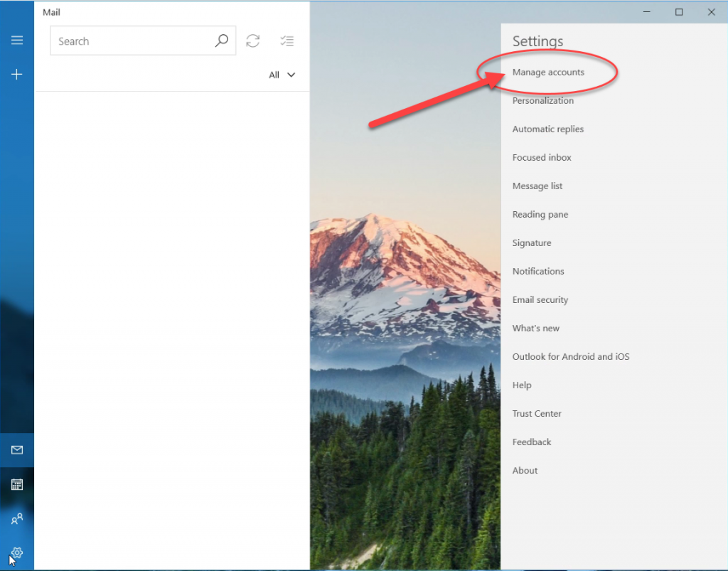This screenshot has width=728, height=571.
Task: Close the Mail window
Action: pyautogui.click(x=711, y=12)
